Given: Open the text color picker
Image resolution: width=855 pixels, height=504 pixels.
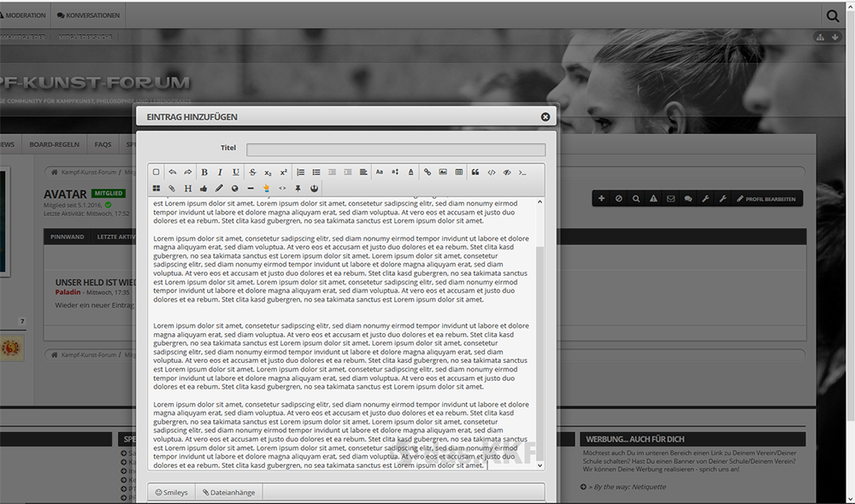Looking at the screenshot, I should (410, 173).
